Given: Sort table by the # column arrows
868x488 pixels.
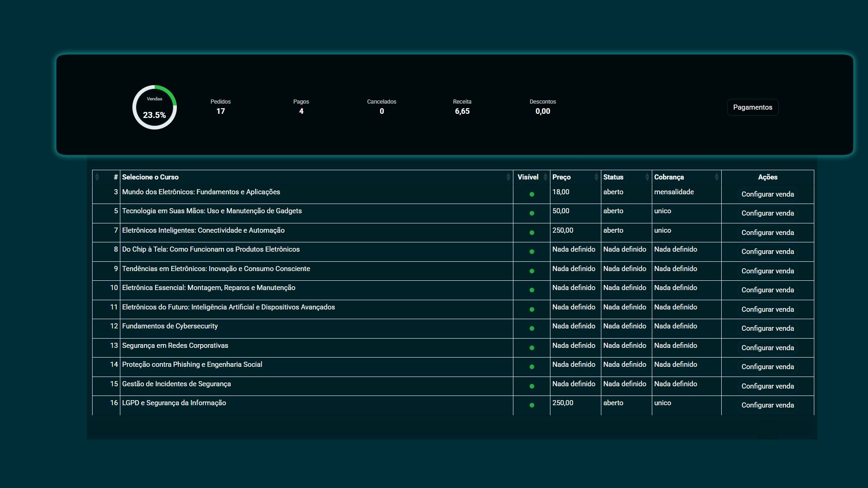Looking at the screenshot, I should (x=97, y=177).
